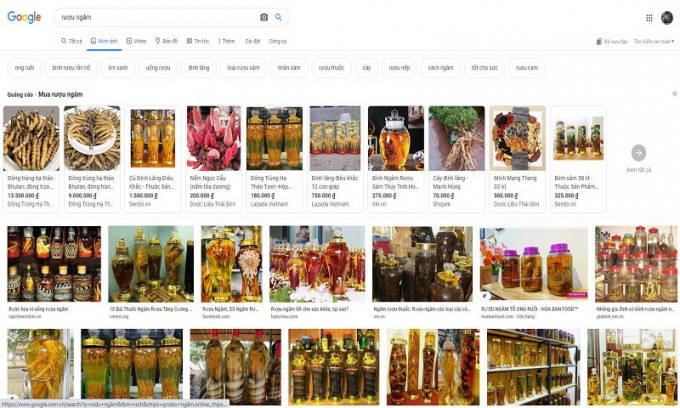Click the Google logo

point(24,17)
